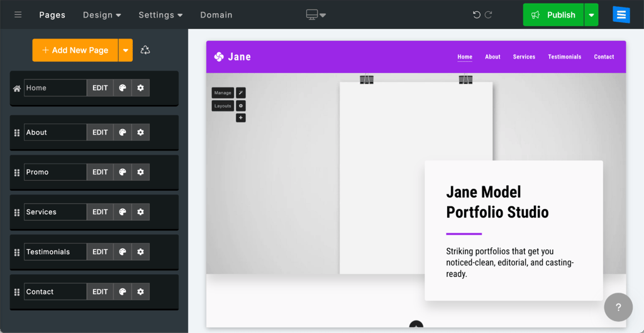Open gear settings for Contact page
Image resolution: width=644 pixels, height=333 pixels.
[140, 292]
